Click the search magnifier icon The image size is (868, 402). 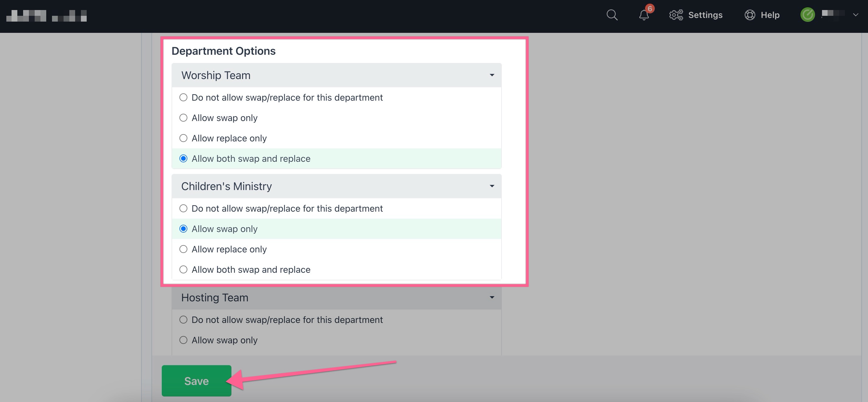point(612,15)
